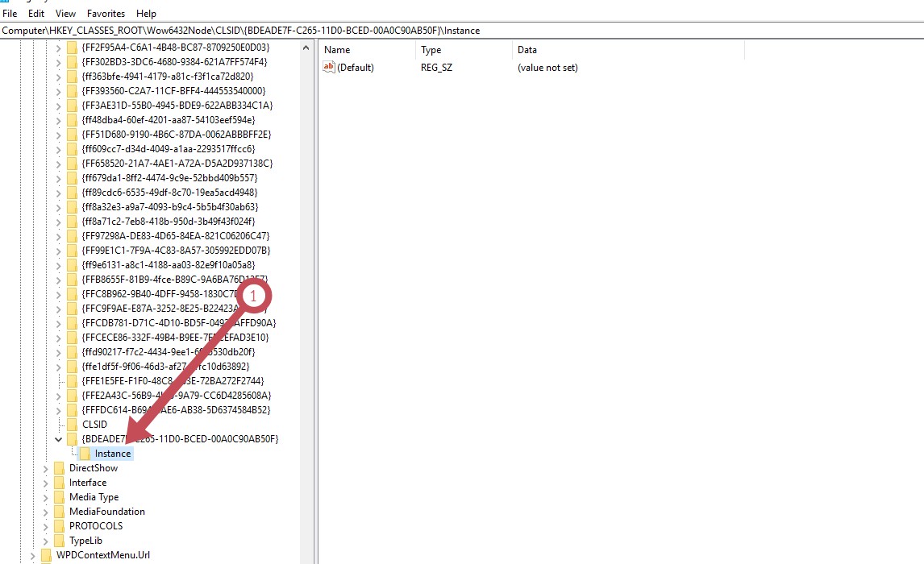Screen dimensions: 924x564
Task: Click the (Default) string value icon
Action: tap(328, 68)
